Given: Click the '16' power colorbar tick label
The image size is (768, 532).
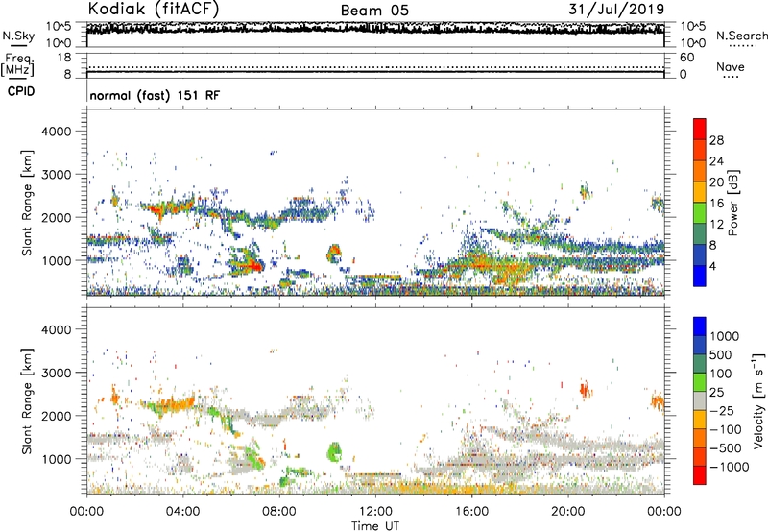Looking at the screenshot, I should 716,204.
